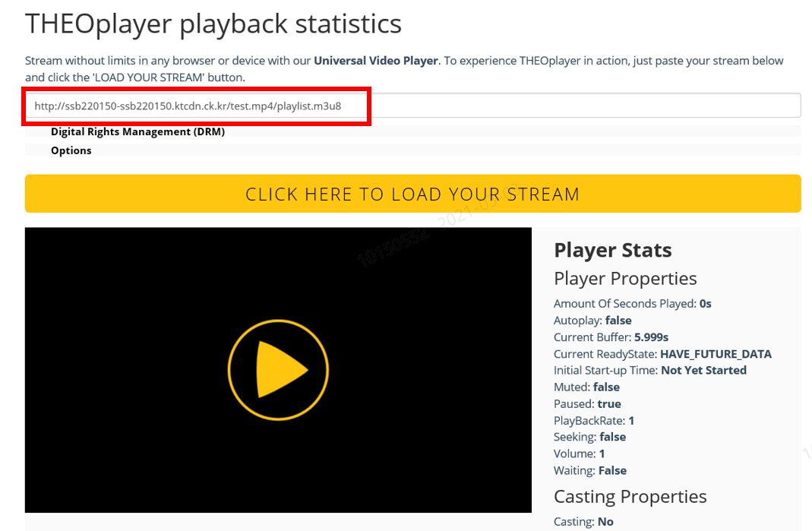Click the 'Seeking: false' text

coord(590,437)
